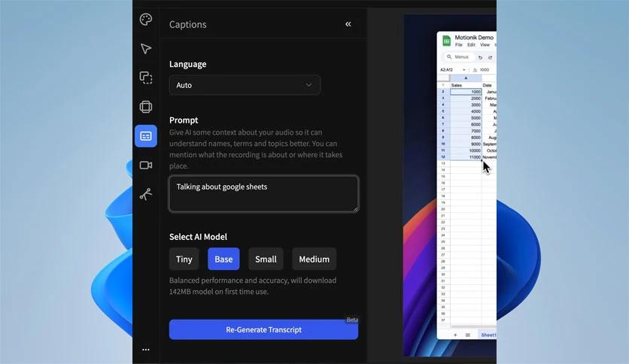Click the Google Sheets logo in preview
This screenshot has height=364, width=629.
click(x=446, y=41)
